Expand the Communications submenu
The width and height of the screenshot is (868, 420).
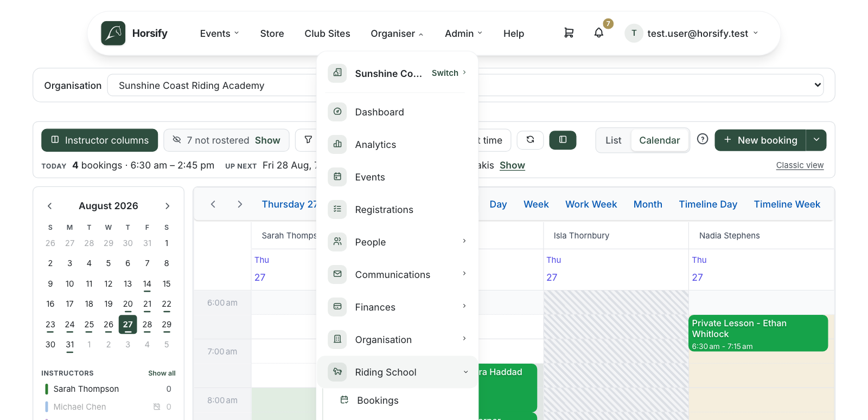coord(464,274)
